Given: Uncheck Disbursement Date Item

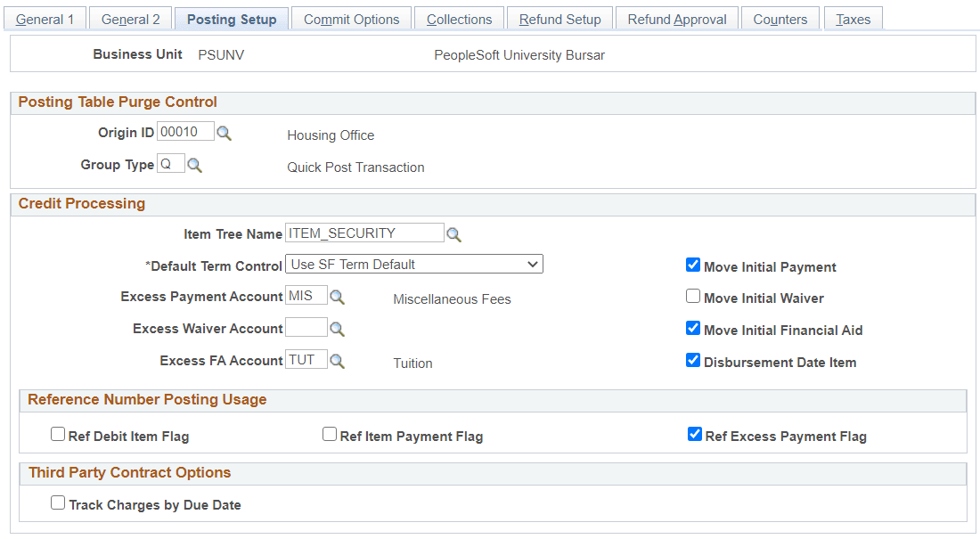Looking at the screenshot, I should pyautogui.click(x=693, y=360).
